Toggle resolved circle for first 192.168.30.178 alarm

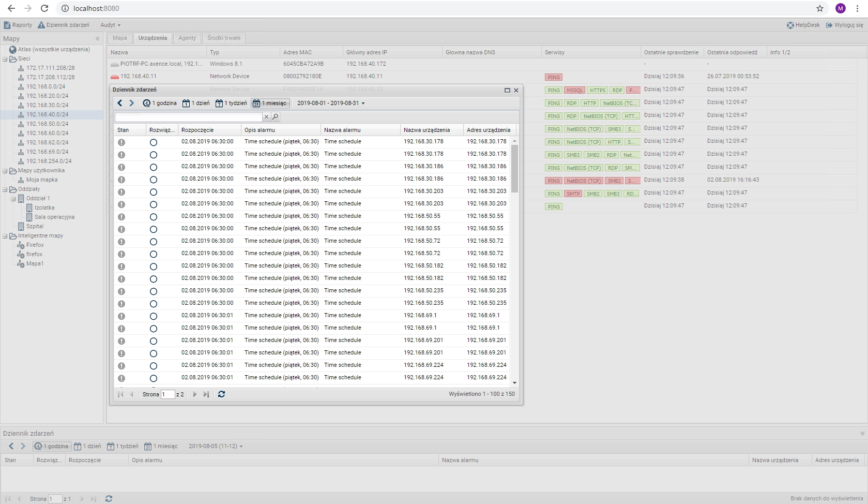click(154, 142)
